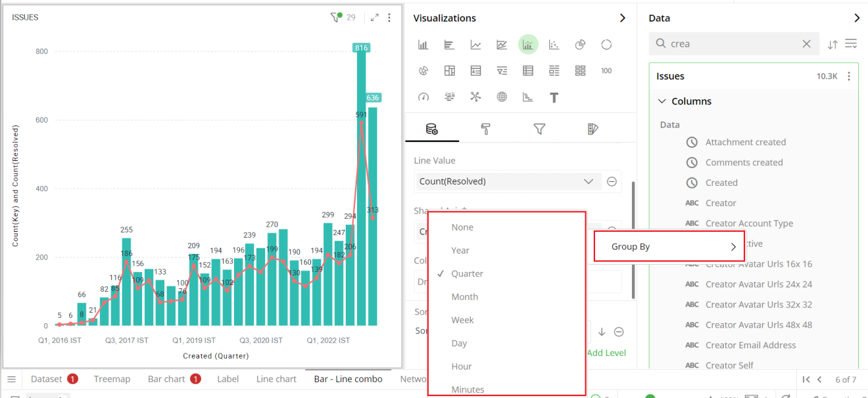The width and height of the screenshot is (868, 398).
Task: Collapse the Data panel arrow
Action: [857, 18]
